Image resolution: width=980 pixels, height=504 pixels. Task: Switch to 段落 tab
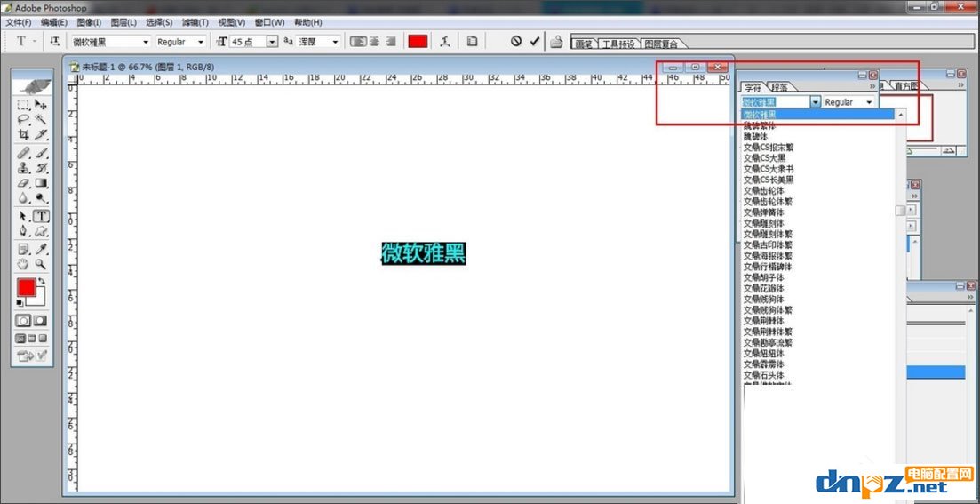click(780, 87)
